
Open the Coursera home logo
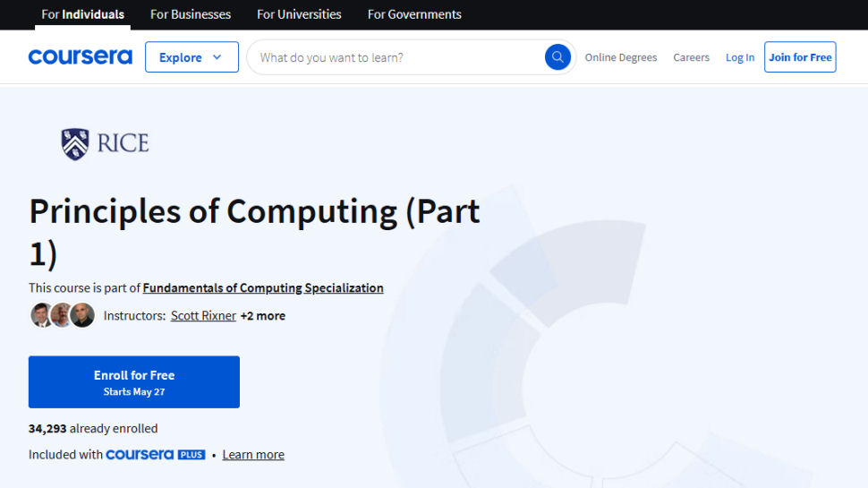coord(81,57)
